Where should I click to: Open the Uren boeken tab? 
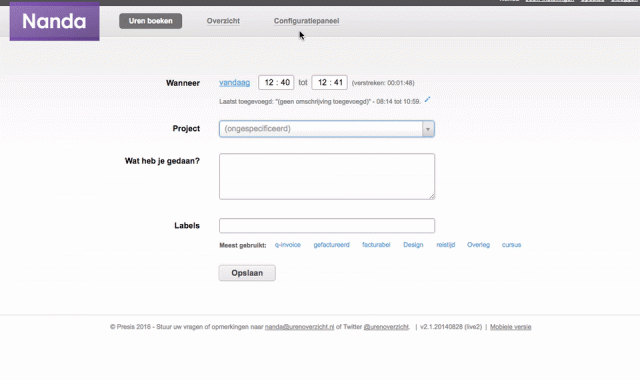point(151,21)
